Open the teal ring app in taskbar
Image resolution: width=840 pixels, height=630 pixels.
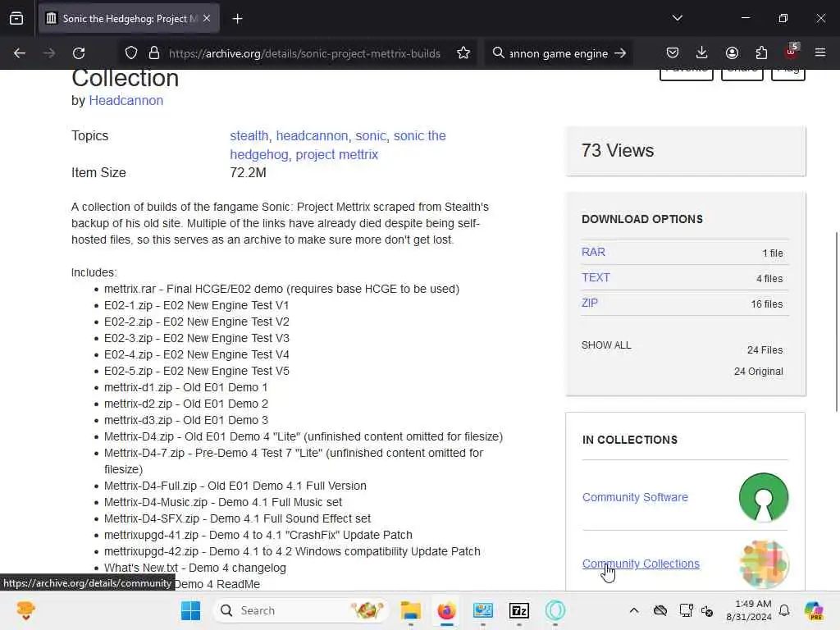tap(555, 610)
